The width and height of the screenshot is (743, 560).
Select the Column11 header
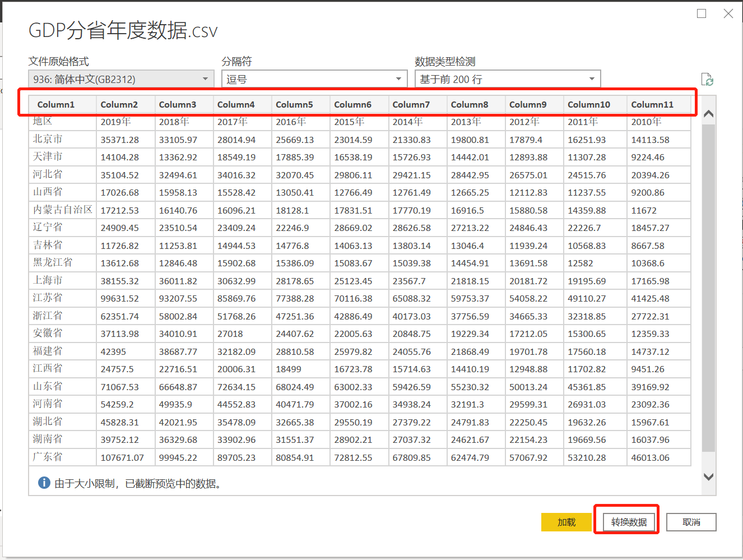[653, 104]
